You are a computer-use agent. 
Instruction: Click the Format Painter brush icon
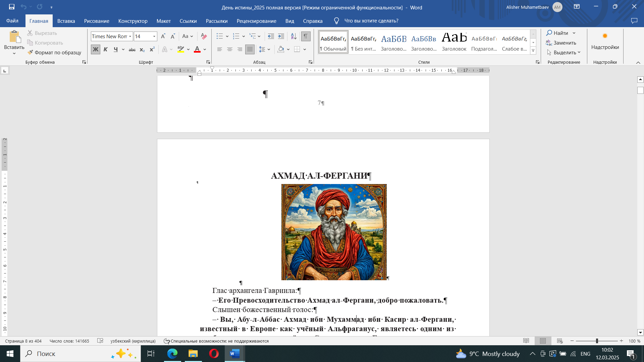[x=30, y=52]
